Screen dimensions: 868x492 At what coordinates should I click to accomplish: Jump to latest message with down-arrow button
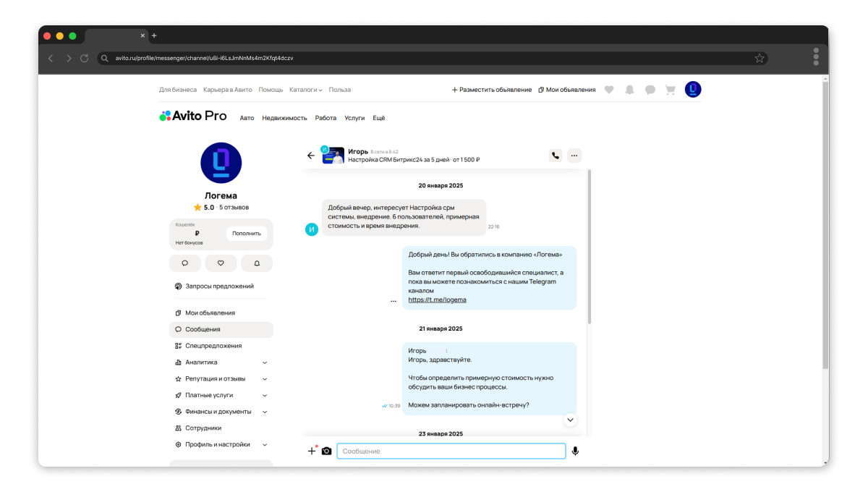point(570,420)
